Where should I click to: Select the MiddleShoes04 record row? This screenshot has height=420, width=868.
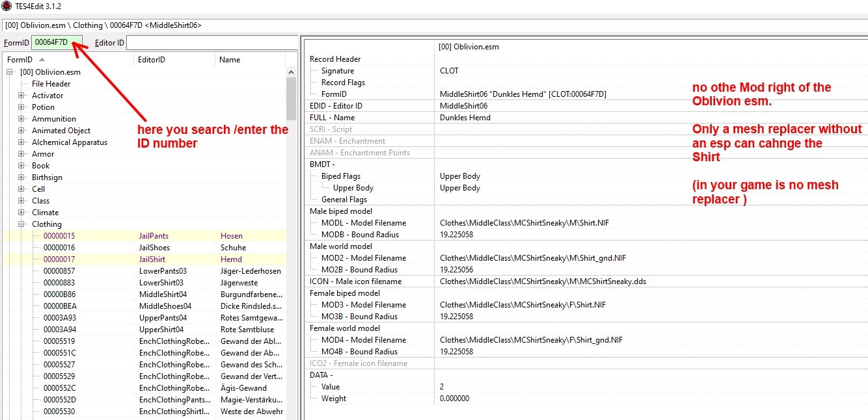[x=144, y=306]
